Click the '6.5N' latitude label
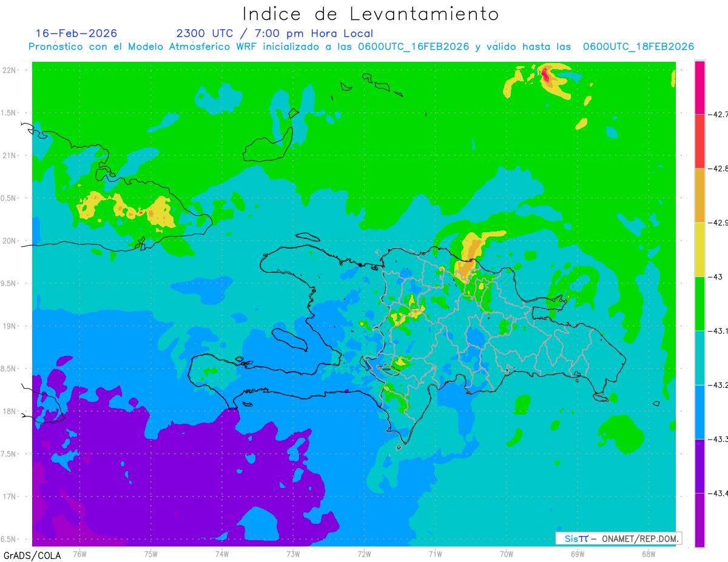The height and width of the screenshot is (562, 728). 8,539
